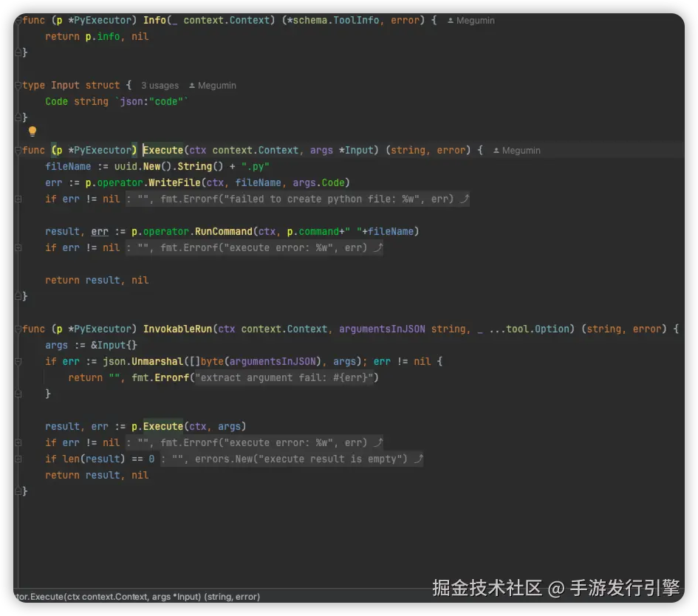The height and width of the screenshot is (616, 698).
Task: Click the ".py" string literal
Action: [255, 166]
